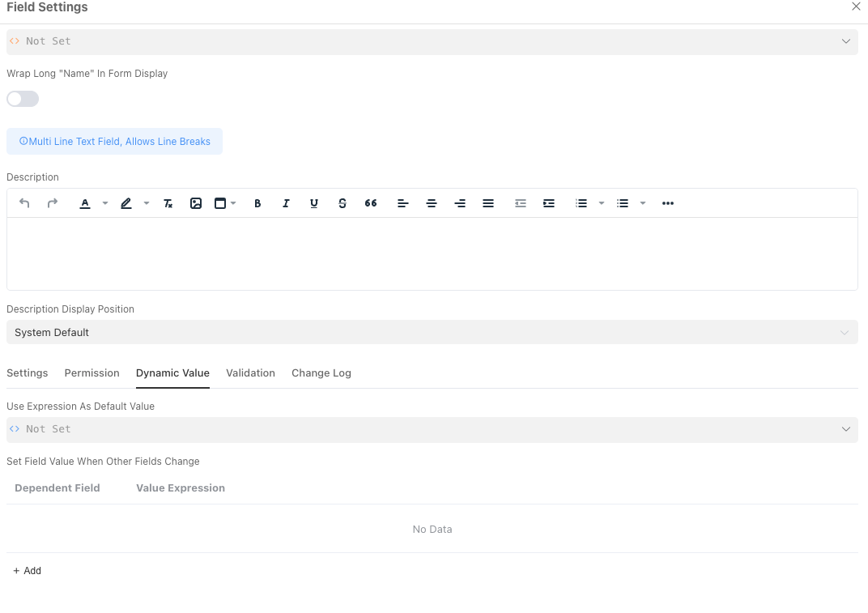868x613 pixels.
Task: Expand Use Expression As Default Value dropdown
Action: pyautogui.click(x=432, y=429)
